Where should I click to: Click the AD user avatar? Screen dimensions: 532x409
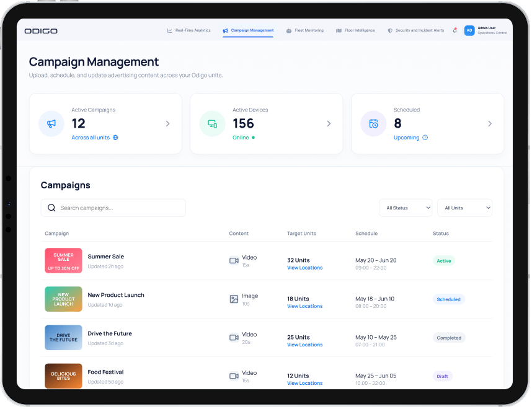(469, 30)
